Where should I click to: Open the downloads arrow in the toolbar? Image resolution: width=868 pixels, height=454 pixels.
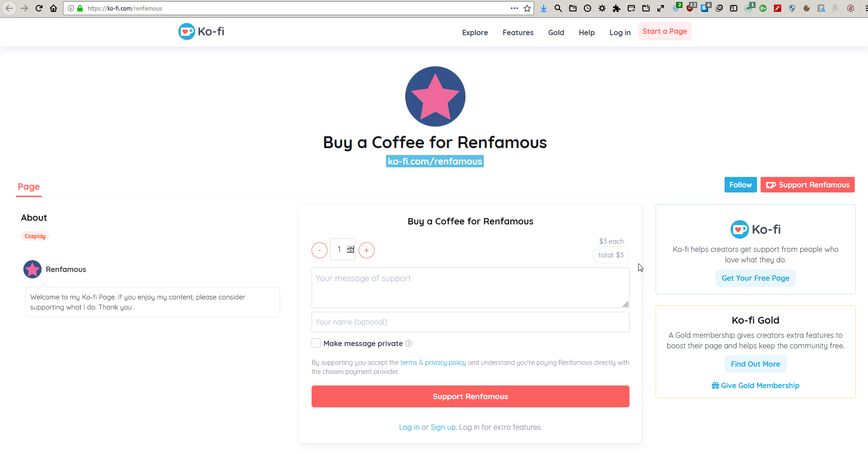(544, 8)
